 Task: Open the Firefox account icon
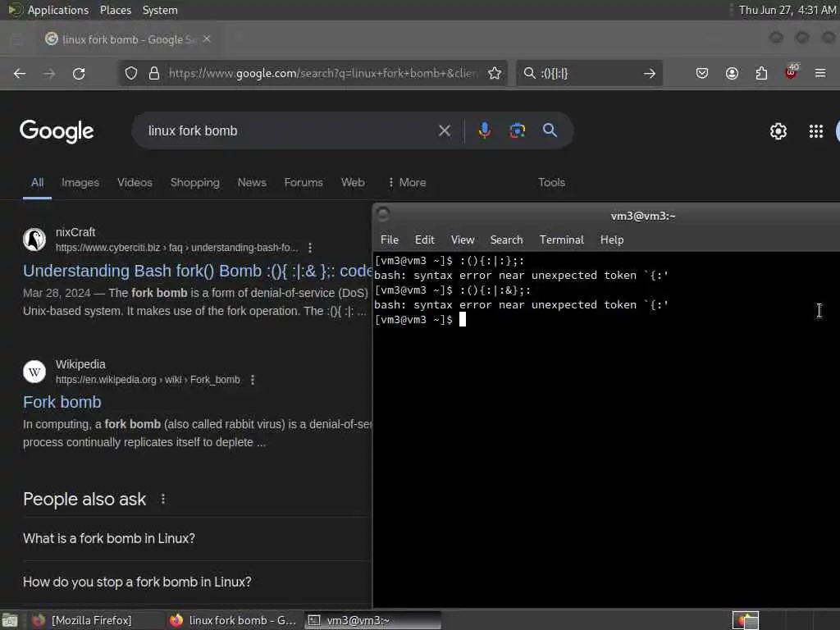pyautogui.click(x=732, y=73)
